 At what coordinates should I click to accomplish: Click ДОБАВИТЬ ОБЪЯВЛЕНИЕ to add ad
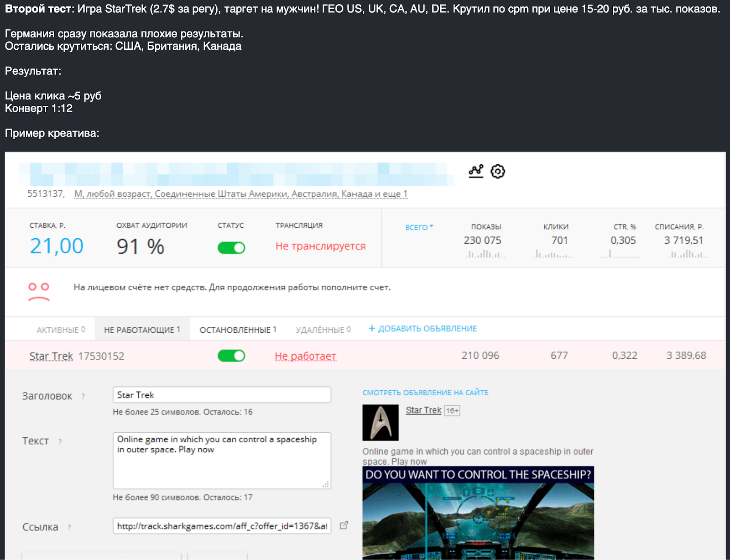[423, 329]
